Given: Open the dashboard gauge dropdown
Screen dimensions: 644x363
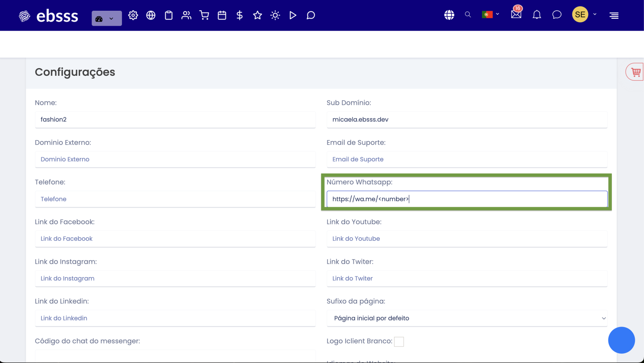Looking at the screenshot, I should [x=107, y=18].
